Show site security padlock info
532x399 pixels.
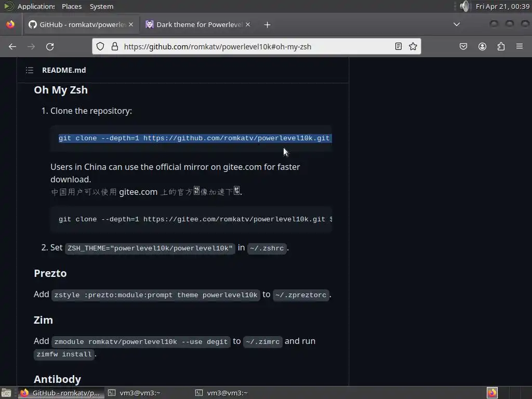point(115,46)
